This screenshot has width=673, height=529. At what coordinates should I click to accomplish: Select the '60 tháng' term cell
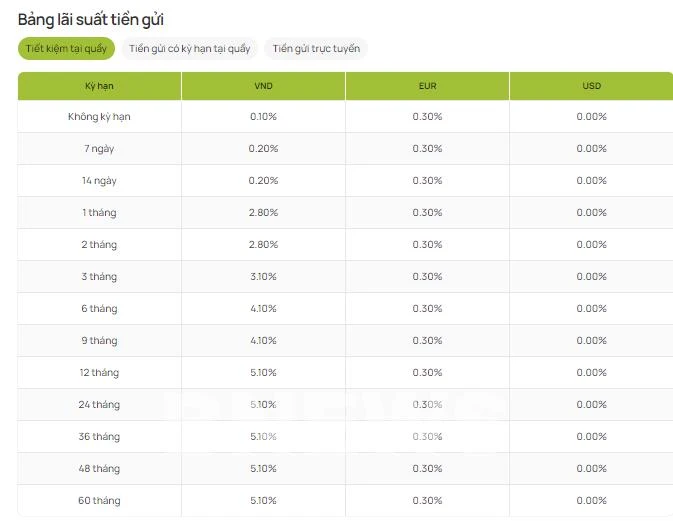pos(99,501)
